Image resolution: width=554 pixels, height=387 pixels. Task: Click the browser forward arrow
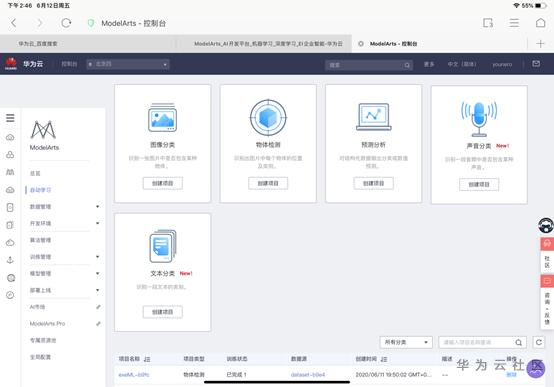coord(40,23)
